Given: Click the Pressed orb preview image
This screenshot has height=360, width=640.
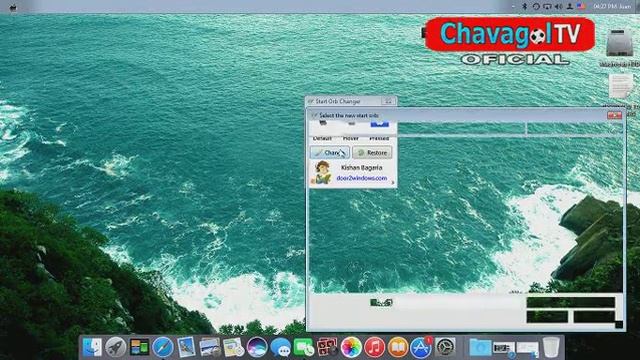Looking at the screenshot, I should click(x=379, y=123).
